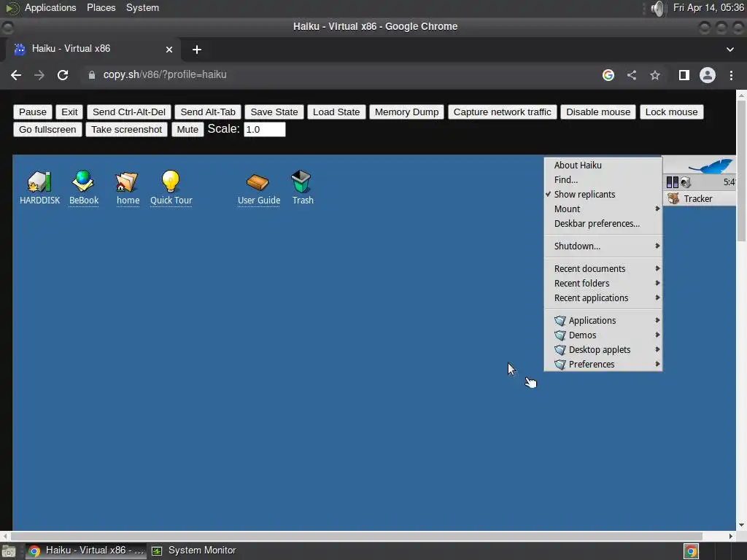Click the Chrome address bar URL
Viewport: 747px width, 560px height.
165,75
